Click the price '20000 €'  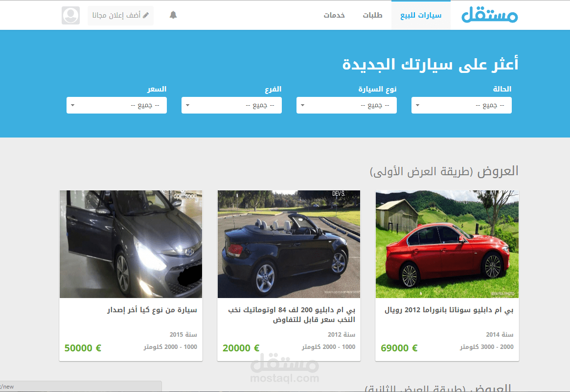click(x=241, y=348)
